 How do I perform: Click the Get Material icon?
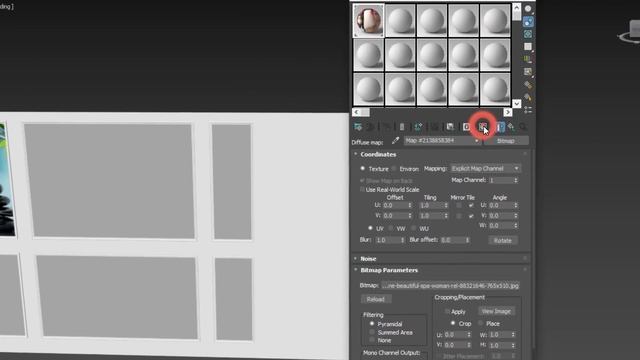pos(358,127)
